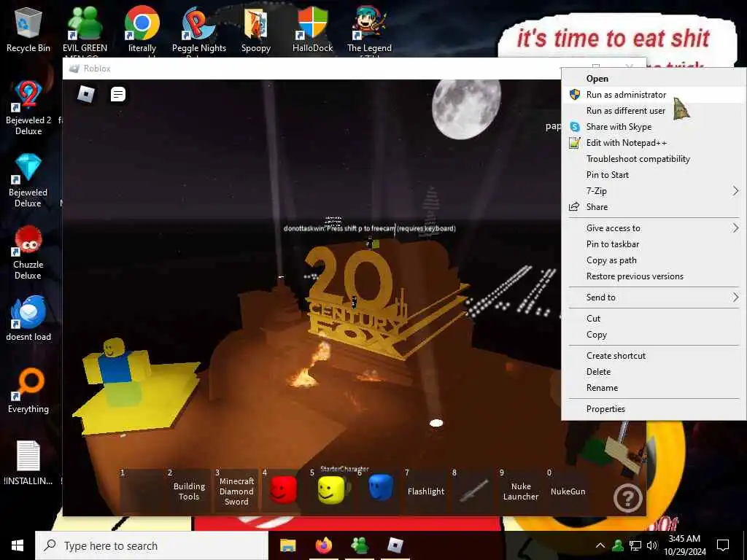Open green messenger app in taskbar

click(x=359, y=545)
